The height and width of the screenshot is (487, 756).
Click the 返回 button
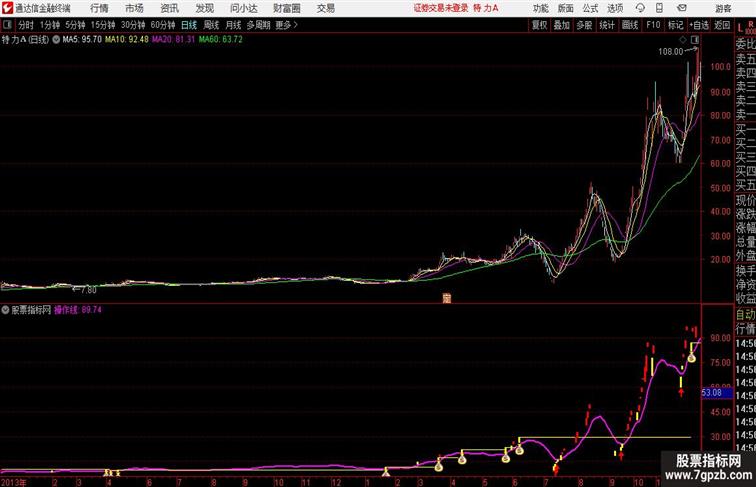point(722,25)
